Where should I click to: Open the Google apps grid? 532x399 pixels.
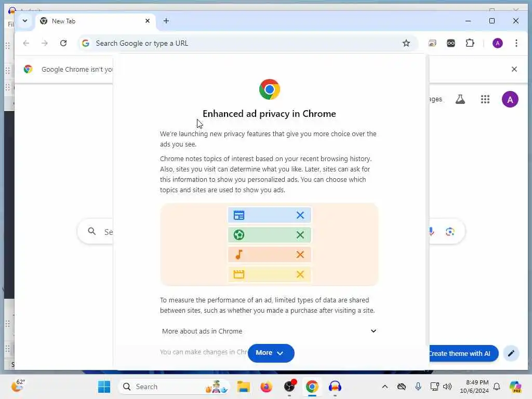[x=485, y=99]
